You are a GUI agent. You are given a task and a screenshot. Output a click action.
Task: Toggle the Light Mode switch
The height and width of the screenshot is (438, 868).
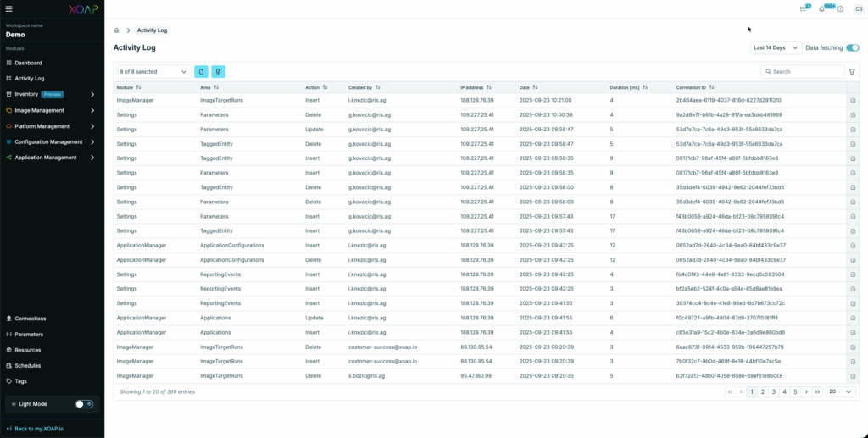point(84,404)
